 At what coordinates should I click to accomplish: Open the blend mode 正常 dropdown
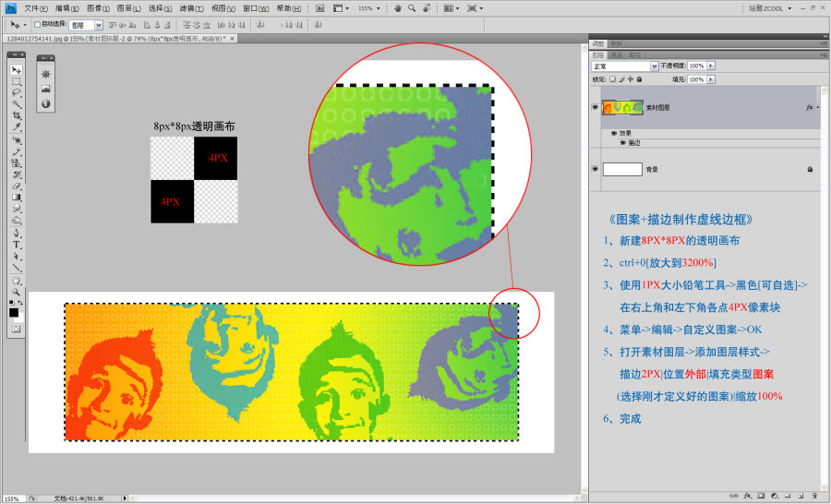[x=655, y=66]
